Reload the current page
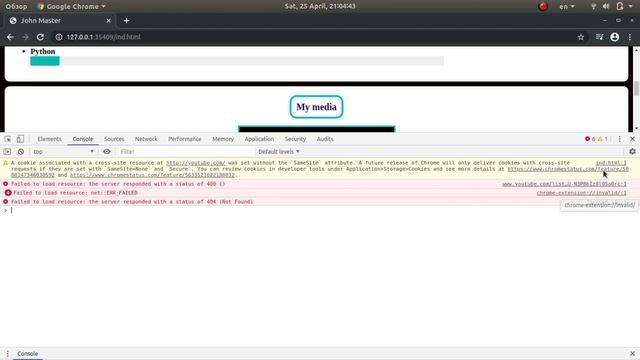 click(40, 37)
